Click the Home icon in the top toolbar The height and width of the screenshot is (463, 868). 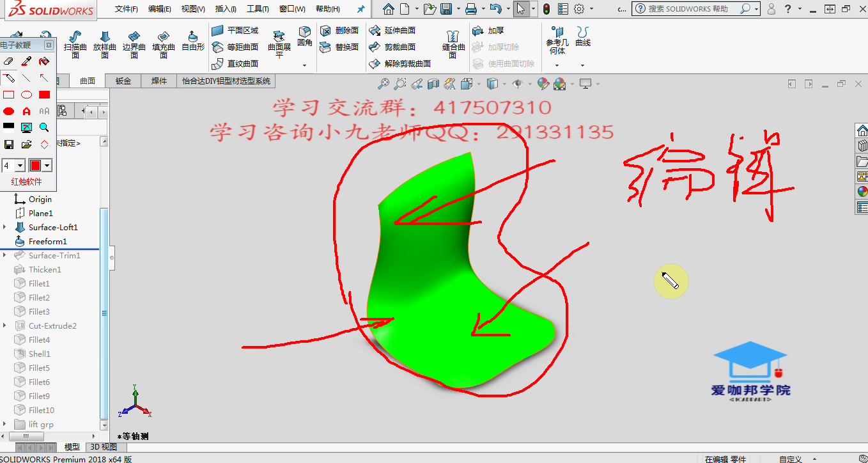[x=389, y=9]
